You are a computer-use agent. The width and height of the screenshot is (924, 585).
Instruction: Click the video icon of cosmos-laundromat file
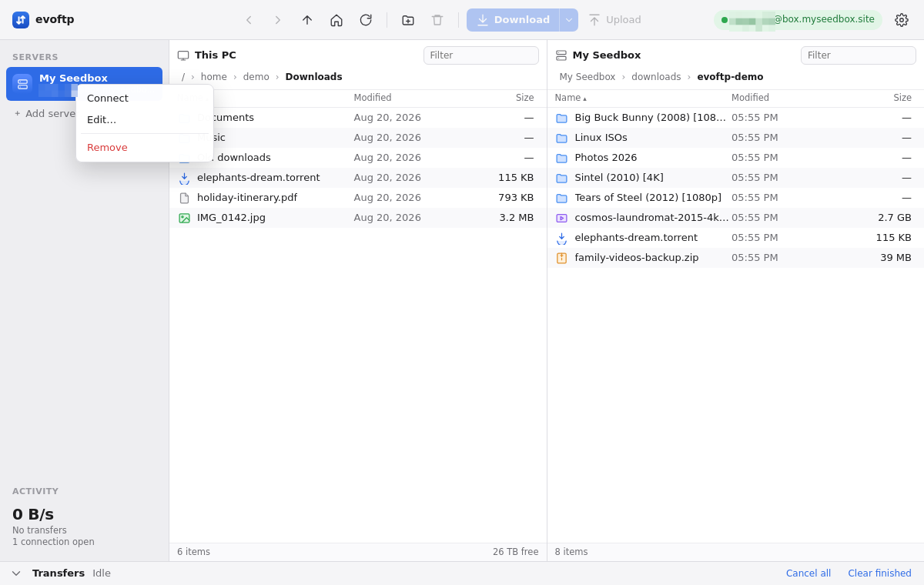pyautogui.click(x=561, y=218)
